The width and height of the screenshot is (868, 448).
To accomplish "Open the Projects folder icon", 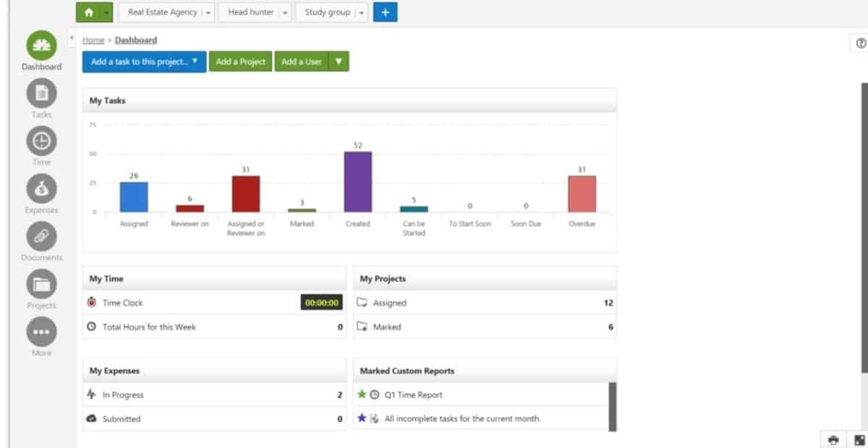I will pyautogui.click(x=41, y=284).
